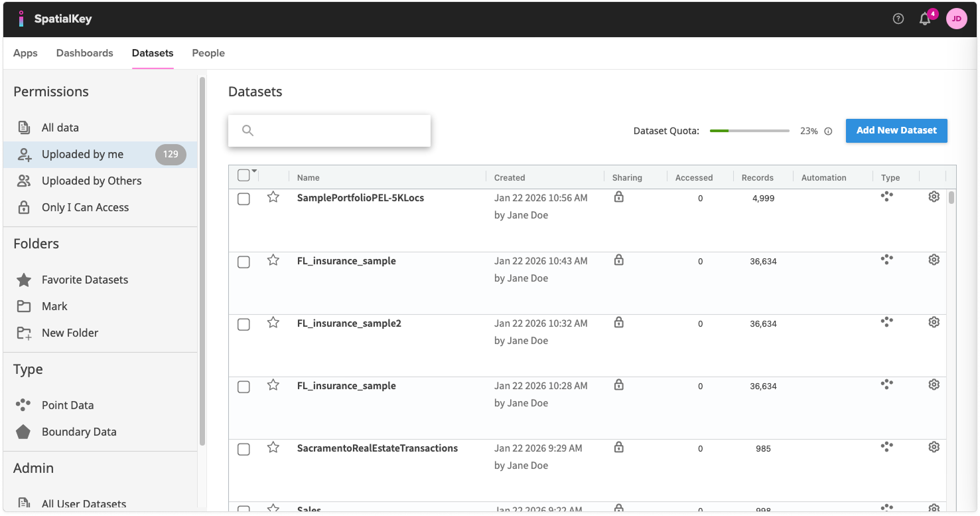
Task: Filter by Boundary Data type
Action: click(x=79, y=432)
